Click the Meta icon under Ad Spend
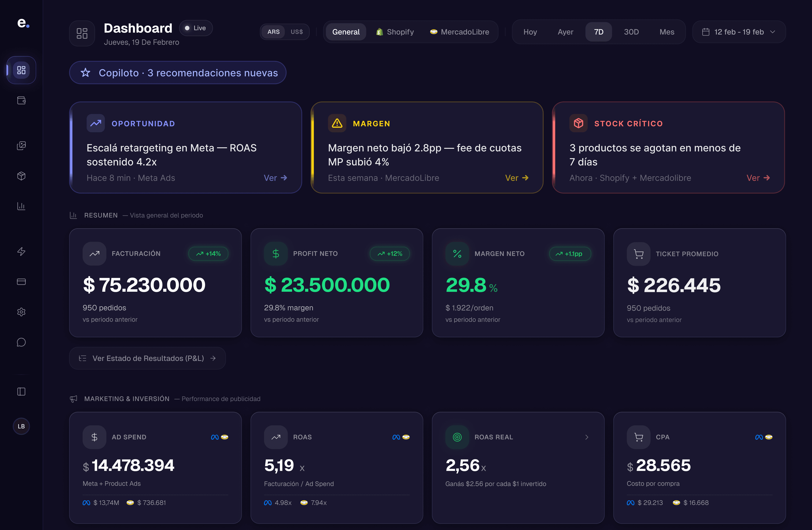812x530 pixels. coord(86,502)
